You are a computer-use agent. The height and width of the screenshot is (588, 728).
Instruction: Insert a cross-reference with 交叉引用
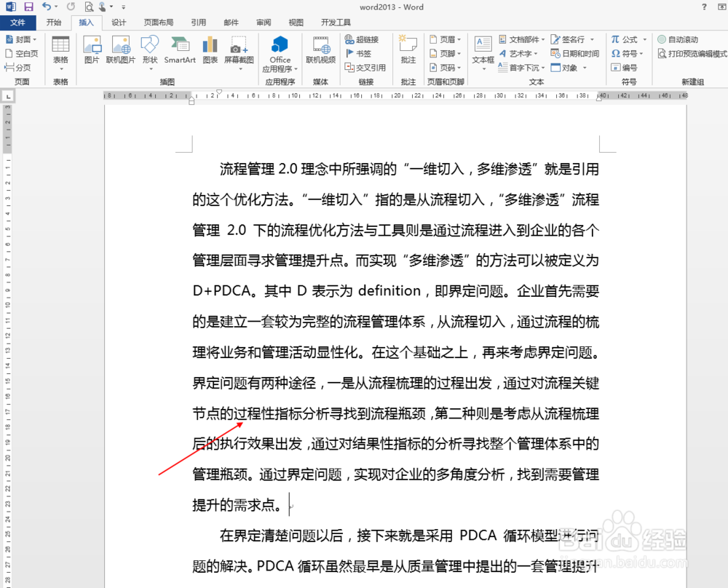[x=365, y=68]
